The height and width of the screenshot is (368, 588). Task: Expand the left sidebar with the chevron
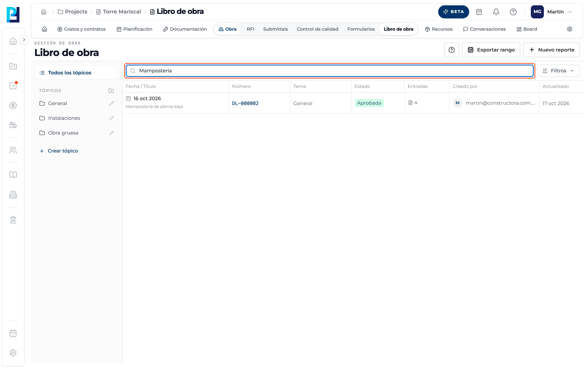click(x=24, y=40)
